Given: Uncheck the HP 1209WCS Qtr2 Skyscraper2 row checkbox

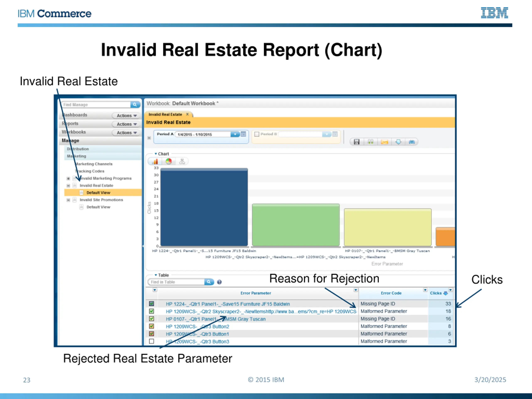Looking at the screenshot, I should tap(151, 311).
